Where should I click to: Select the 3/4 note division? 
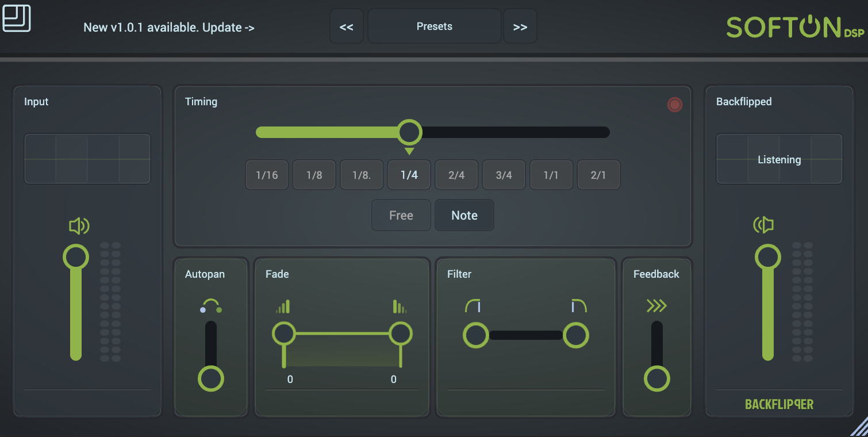(504, 175)
